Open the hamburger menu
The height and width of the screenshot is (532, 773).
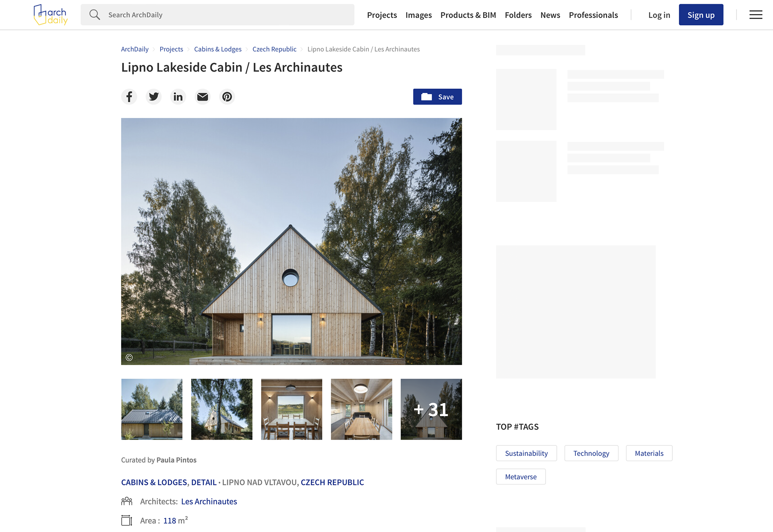tap(756, 15)
